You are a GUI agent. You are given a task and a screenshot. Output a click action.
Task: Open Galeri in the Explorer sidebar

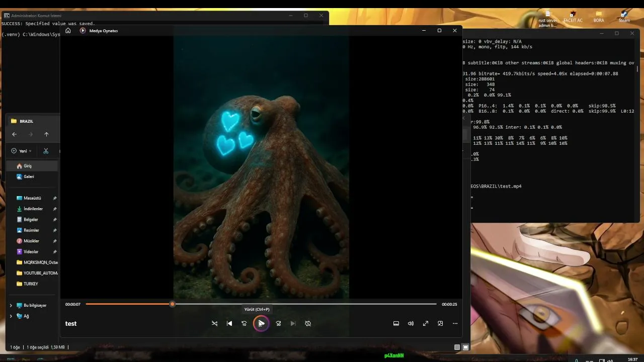33,176
